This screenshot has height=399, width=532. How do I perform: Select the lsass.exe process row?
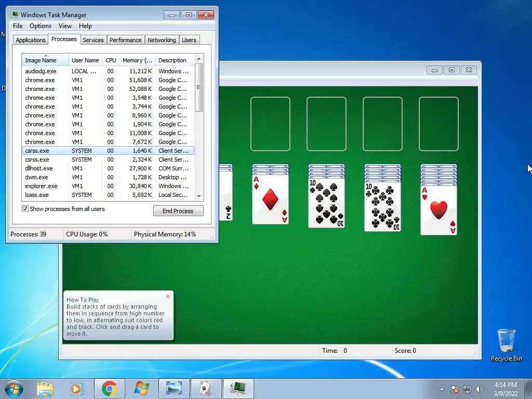108,195
